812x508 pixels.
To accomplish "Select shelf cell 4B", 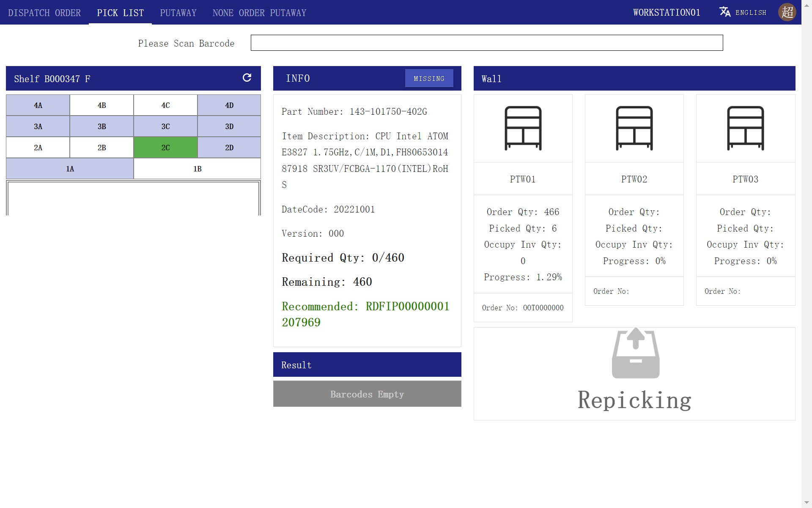I will (x=102, y=105).
